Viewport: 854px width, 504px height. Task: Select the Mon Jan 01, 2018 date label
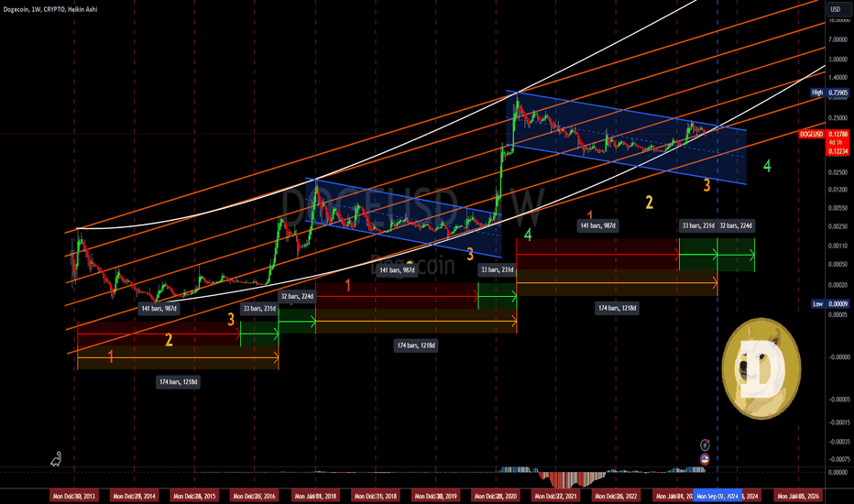click(x=315, y=496)
